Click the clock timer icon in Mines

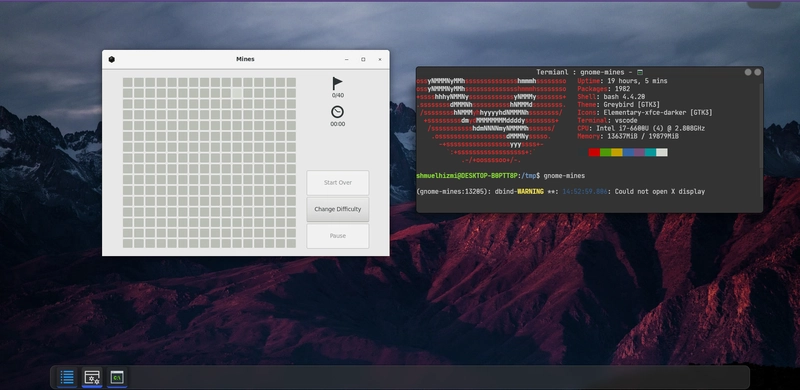pos(337,112)
